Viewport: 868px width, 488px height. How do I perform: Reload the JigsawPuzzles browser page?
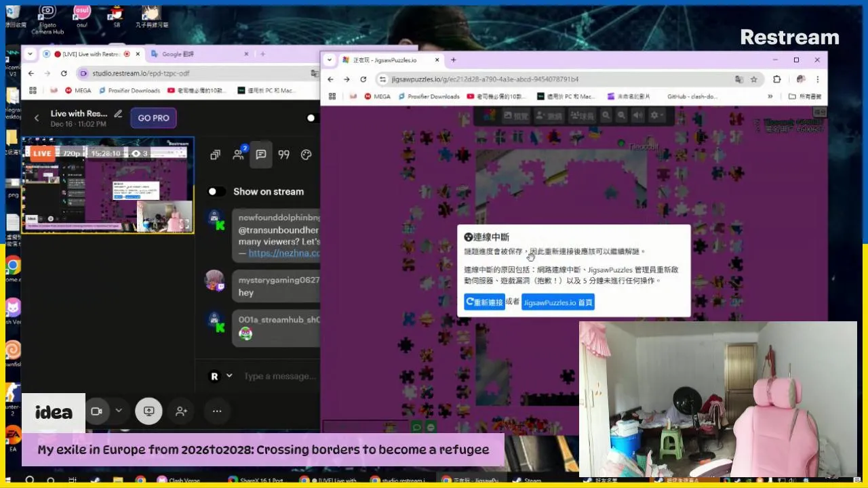coord(363,79)
